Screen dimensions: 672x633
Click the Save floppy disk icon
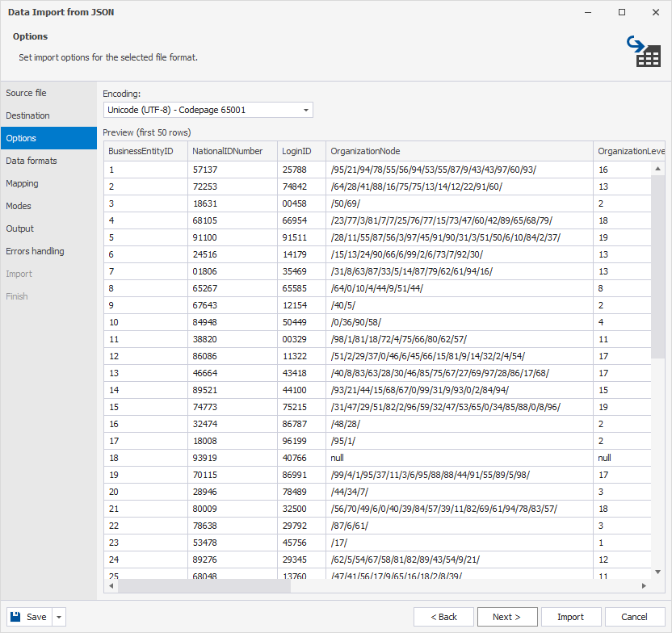point(15,616)
